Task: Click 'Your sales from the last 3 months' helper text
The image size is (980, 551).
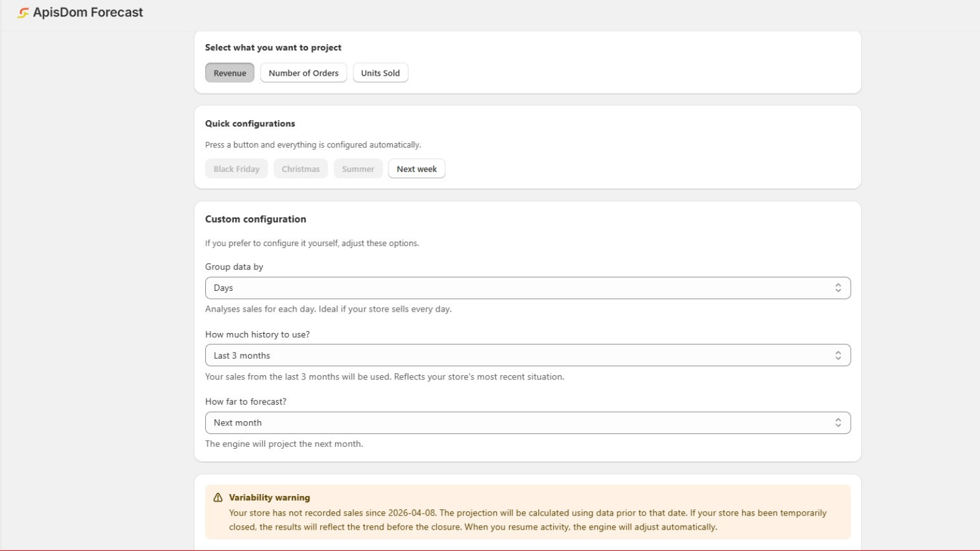Action: (385, 377)
